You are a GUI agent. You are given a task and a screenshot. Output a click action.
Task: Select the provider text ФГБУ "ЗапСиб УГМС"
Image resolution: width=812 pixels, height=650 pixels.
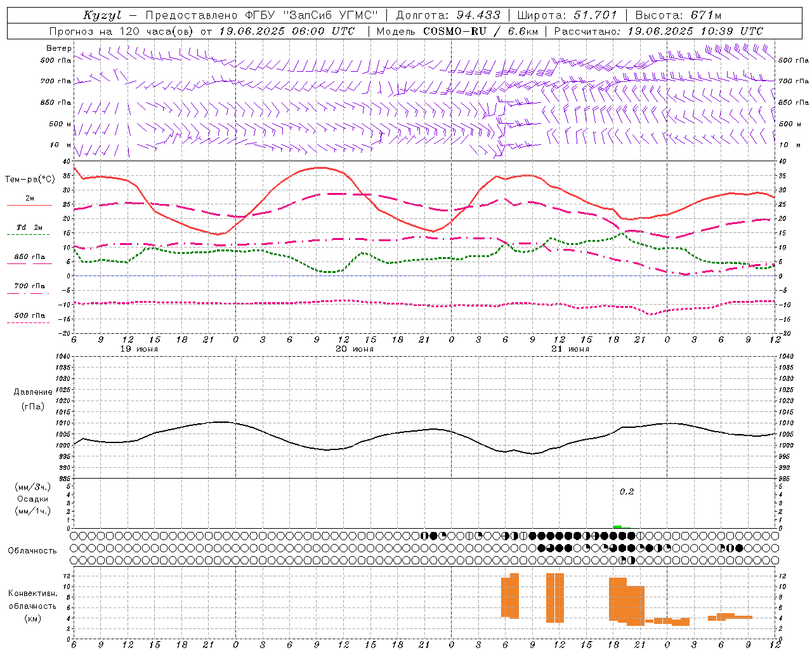pos(311,15)
